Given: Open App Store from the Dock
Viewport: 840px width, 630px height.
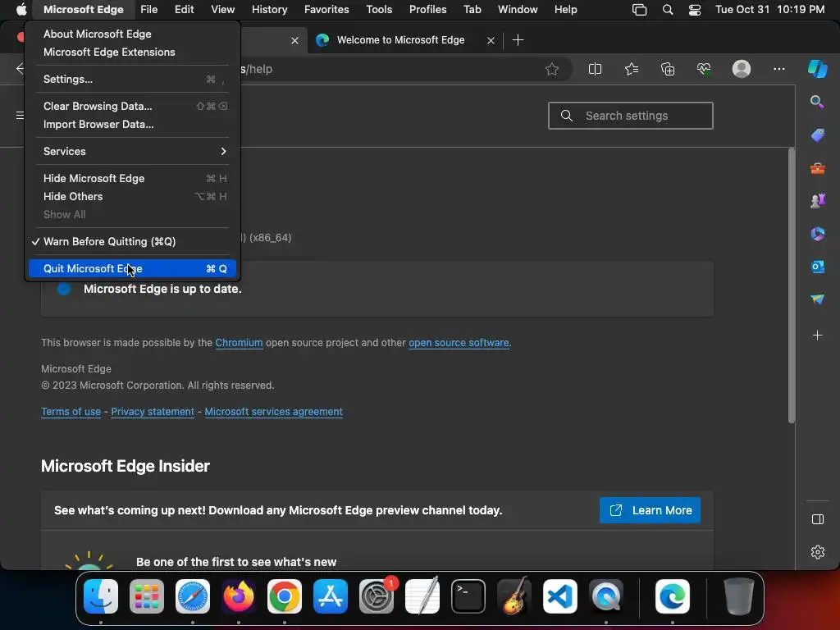Looking at the screenshot, I should click(331, 596).
